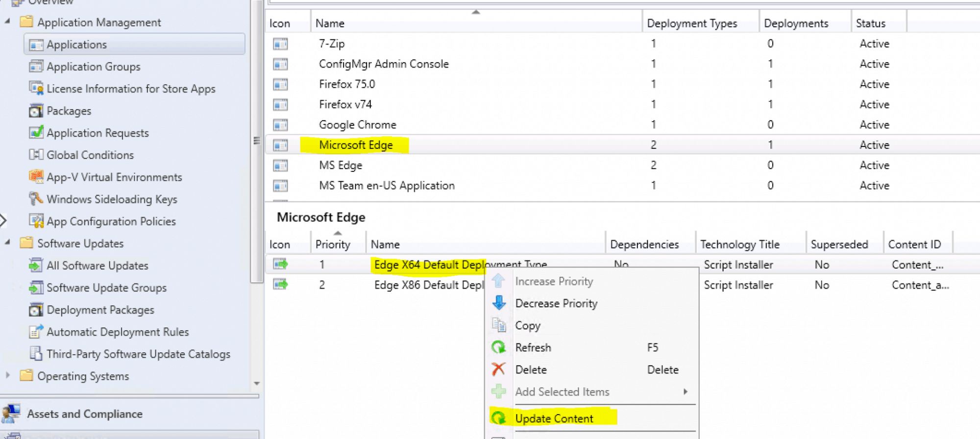Collapse the Application Management tree node

click(x=7, y=22)
